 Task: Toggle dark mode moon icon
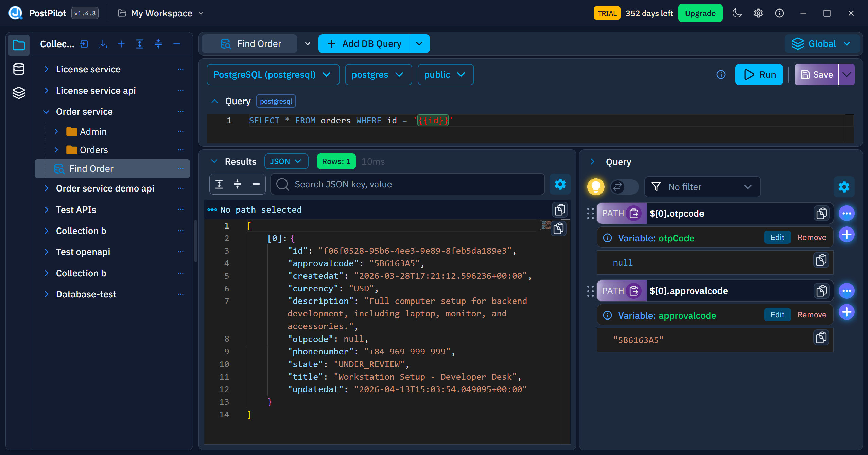[x=737, y=13]
